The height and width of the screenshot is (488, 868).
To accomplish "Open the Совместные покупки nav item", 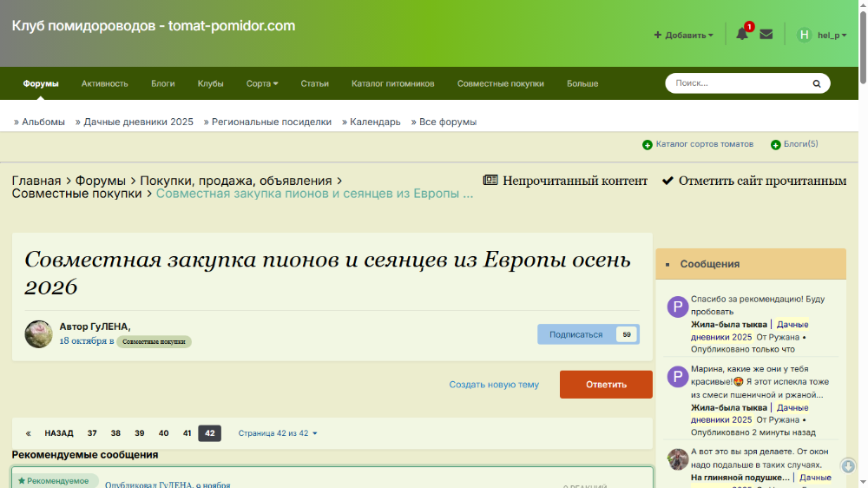I will point(500,83).
